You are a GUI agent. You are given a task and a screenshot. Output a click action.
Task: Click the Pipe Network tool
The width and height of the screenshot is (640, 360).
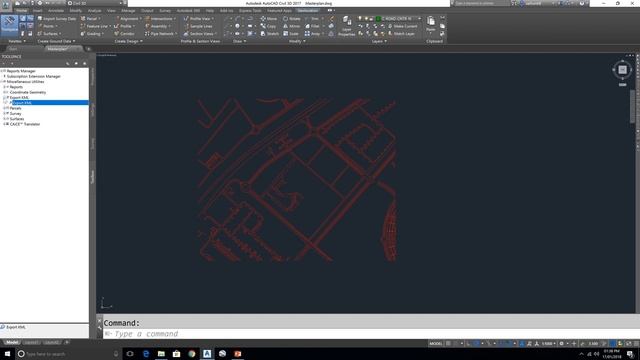(x=160, y=33)
